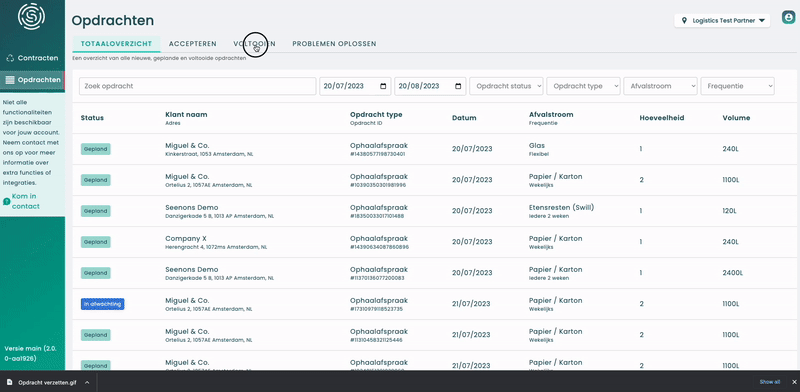Click the Kom in contact link
The image size is (800, 392).
(25, 201)
